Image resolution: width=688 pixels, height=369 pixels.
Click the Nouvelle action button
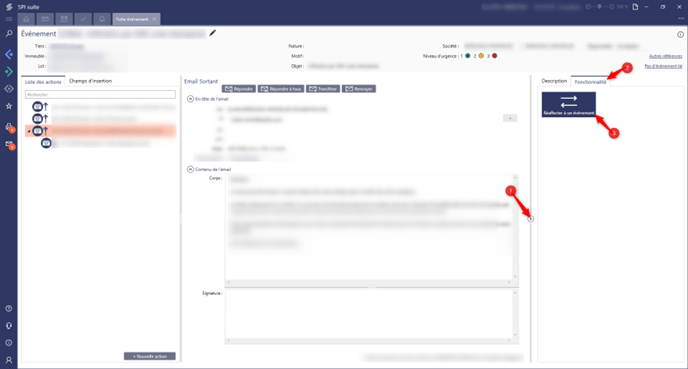click(x=150, y=356)
